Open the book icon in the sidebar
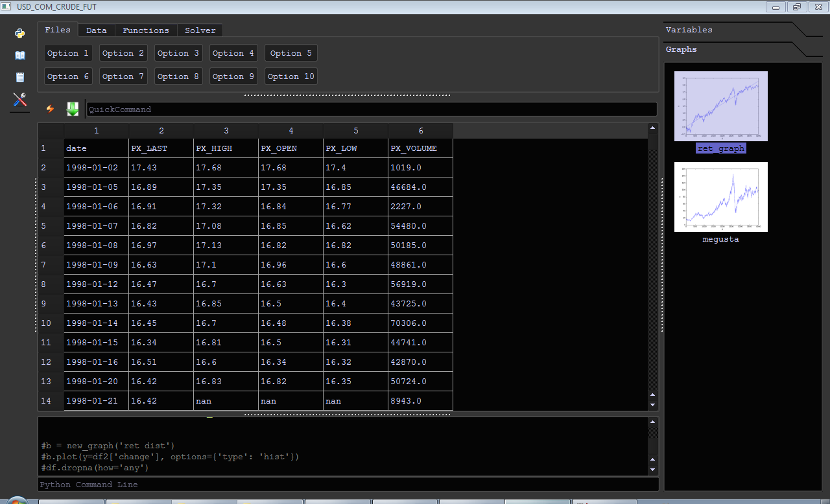This screenshot has width=830, height=504. (x=20, y=56)
